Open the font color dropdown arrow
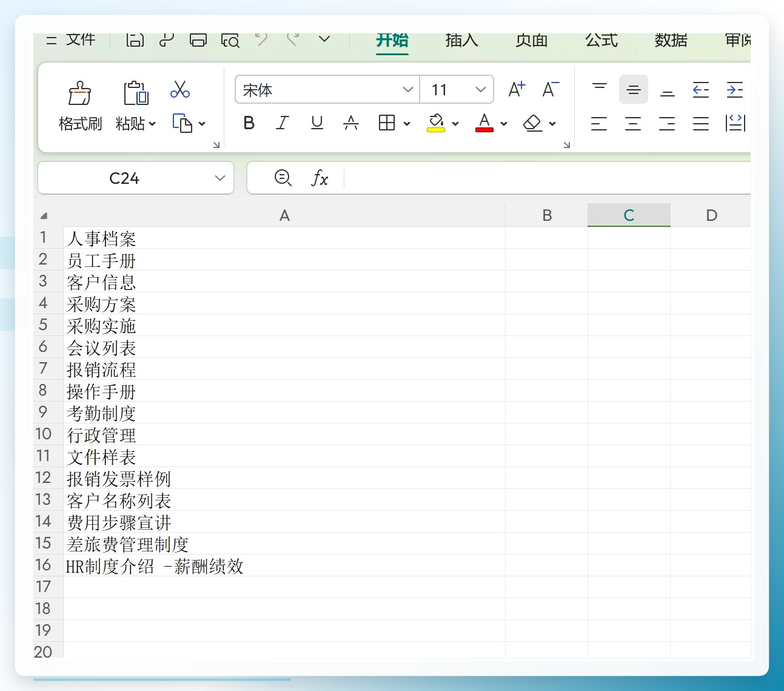Image resolution: width=784 pixels, height=691 pixels. click(504, 124)
